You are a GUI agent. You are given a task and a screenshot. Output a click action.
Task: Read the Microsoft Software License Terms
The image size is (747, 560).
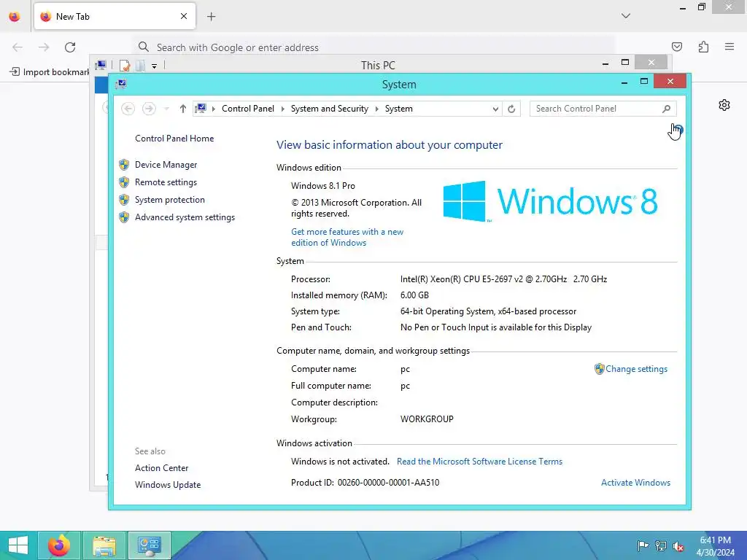pyautogui.click(x=479, y=462)
